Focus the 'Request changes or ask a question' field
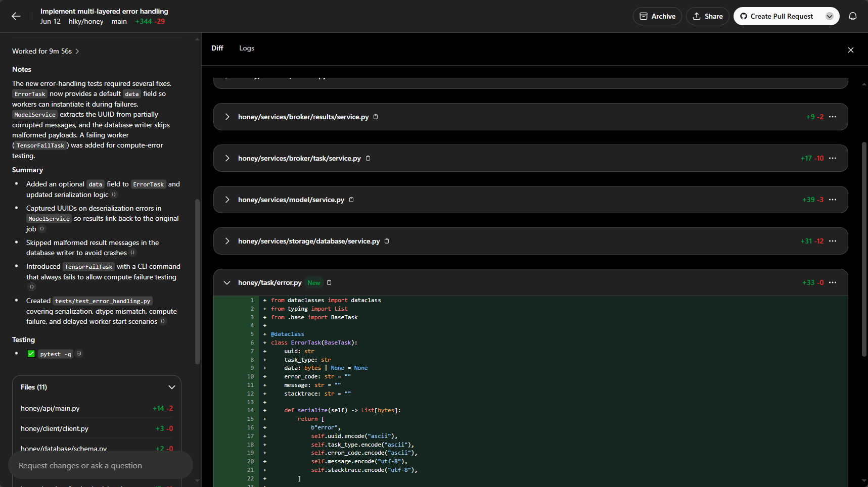The image size is (868, 487). point(101,465)
